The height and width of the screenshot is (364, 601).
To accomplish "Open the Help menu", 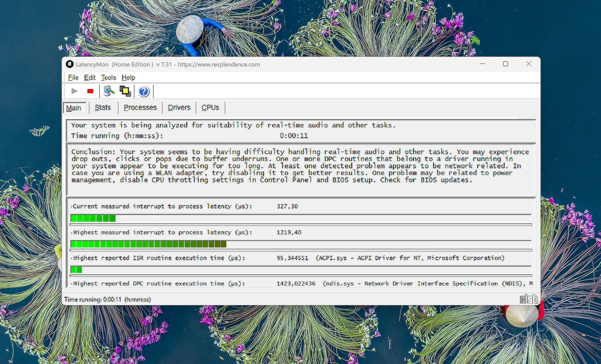I will pyautogui.click(x=128, y=77).
